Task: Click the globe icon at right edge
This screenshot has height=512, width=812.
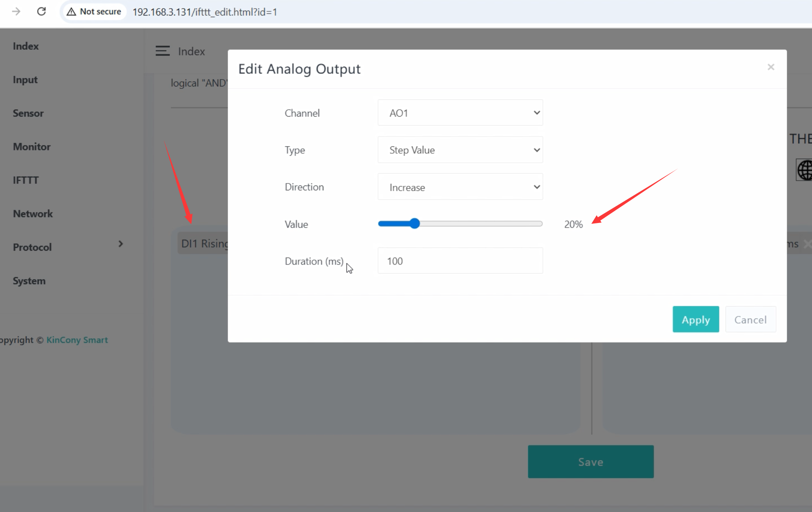Action: click(x=805, y=170)
